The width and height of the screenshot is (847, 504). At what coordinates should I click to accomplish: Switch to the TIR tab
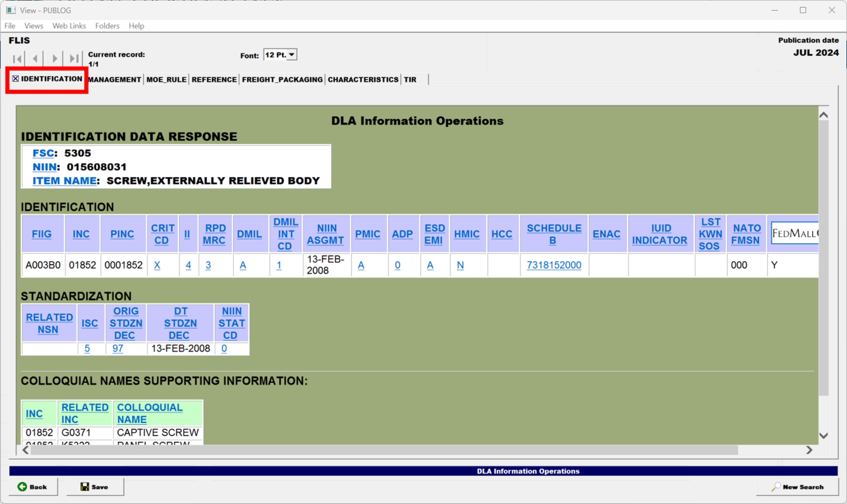pos(410,79)
